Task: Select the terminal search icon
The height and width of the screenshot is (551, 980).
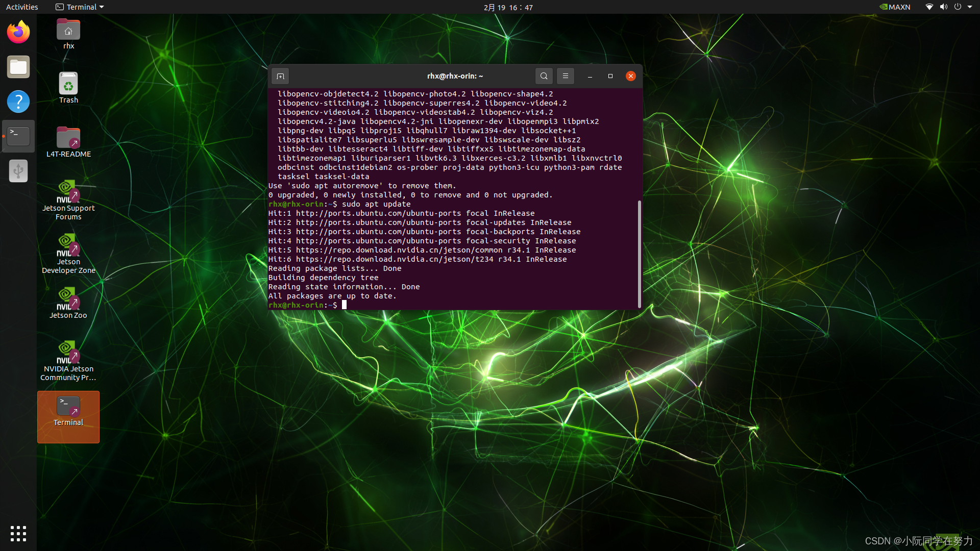Action: coord(544,76)
